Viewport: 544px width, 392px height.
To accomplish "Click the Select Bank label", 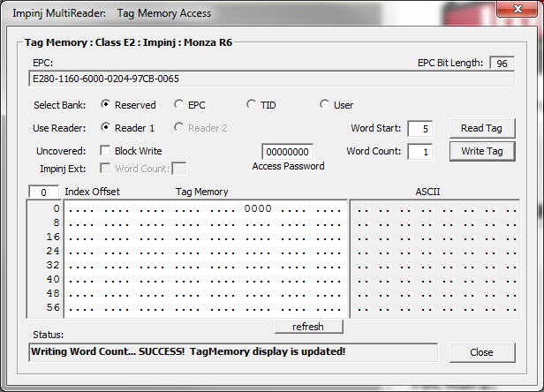I will point(60,105).
